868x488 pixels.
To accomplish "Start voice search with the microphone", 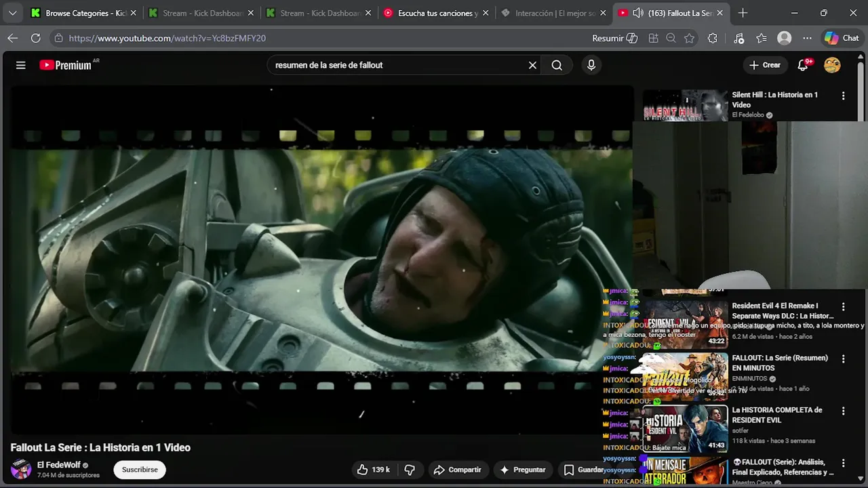I will [591, 65].
